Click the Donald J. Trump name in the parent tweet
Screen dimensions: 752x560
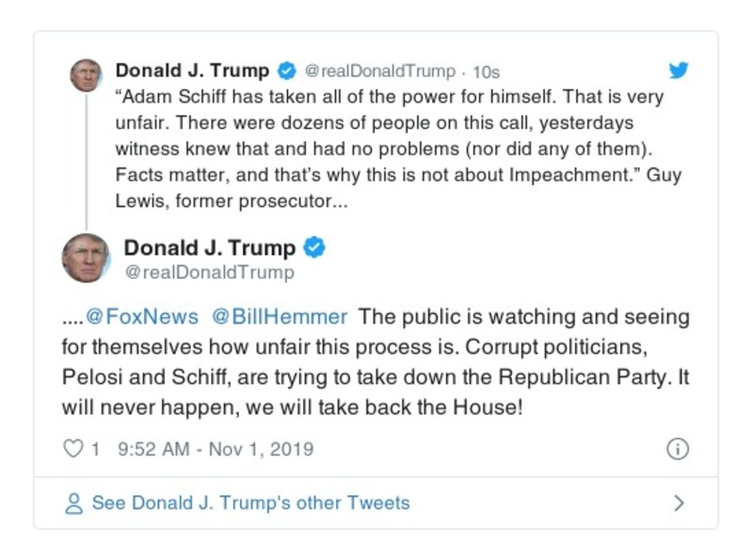[192, 71]
